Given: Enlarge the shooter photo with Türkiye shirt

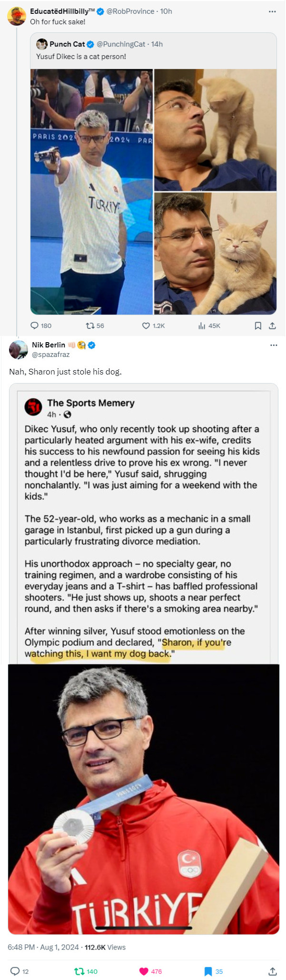Looking at the screenshot, I should tap(92, 192).
